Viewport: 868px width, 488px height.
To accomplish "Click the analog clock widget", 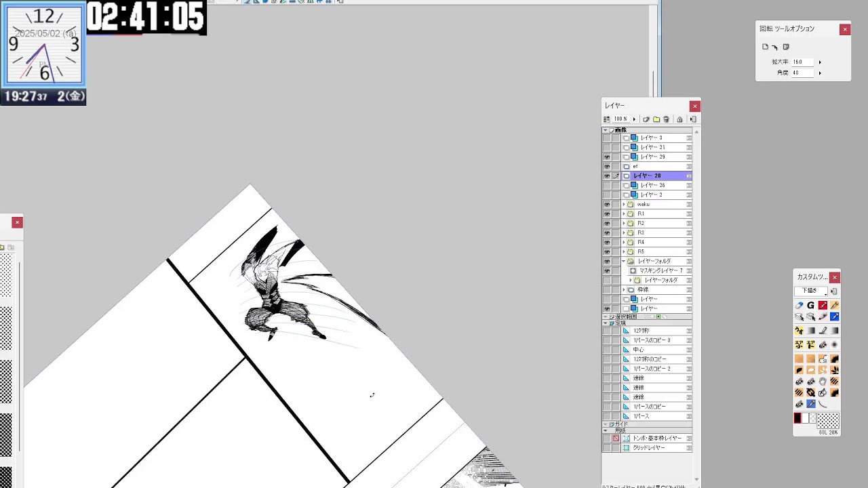I will tap(43, 46).
